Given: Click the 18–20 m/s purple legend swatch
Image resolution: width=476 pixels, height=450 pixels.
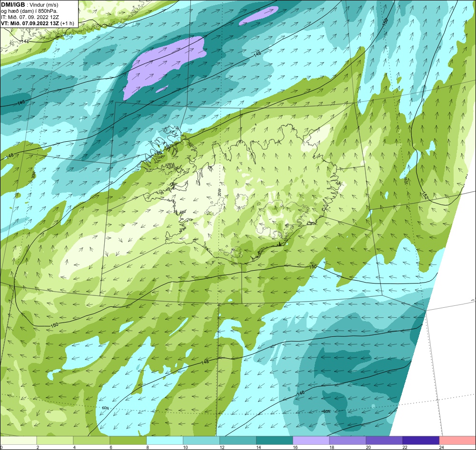Looking at the screenshot, I should [347, 440].
